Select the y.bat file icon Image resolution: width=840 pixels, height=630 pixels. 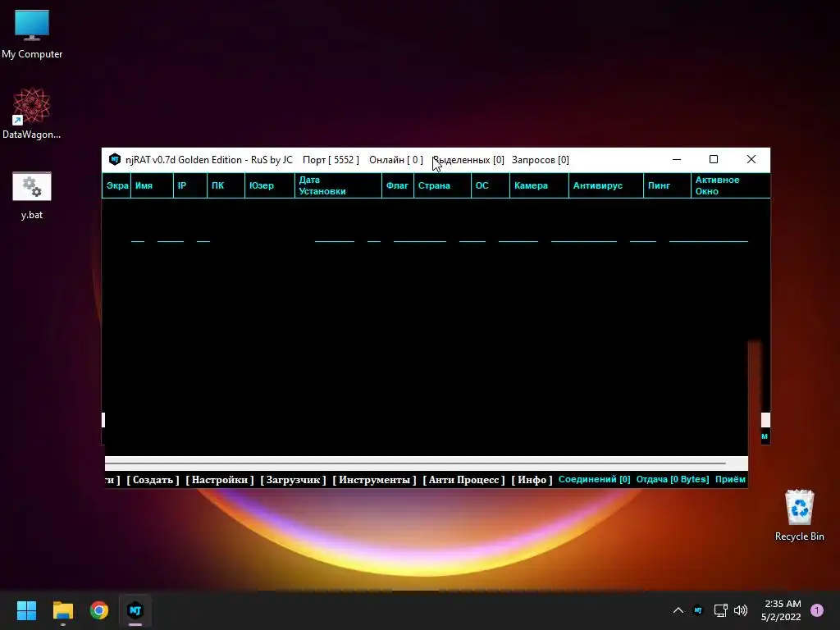pyautogui.click(x=32, y=195)
